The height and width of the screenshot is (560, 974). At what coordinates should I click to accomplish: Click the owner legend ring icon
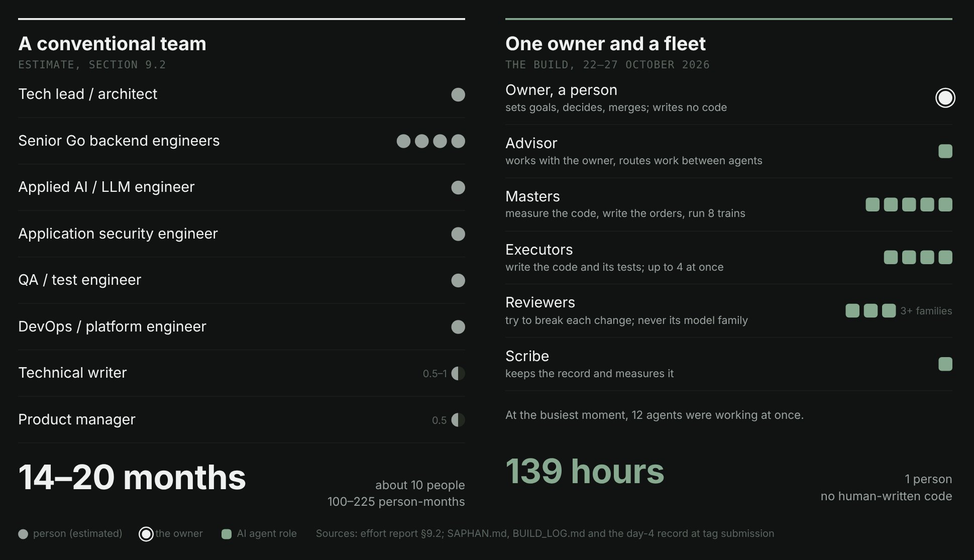click(146, 534)
